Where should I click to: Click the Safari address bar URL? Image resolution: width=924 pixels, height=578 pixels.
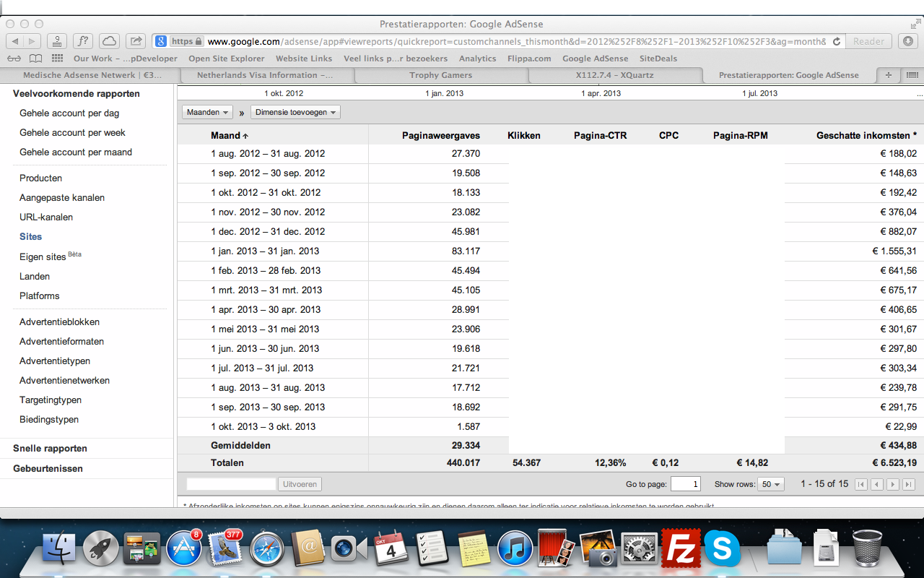(x=517, y=41)
